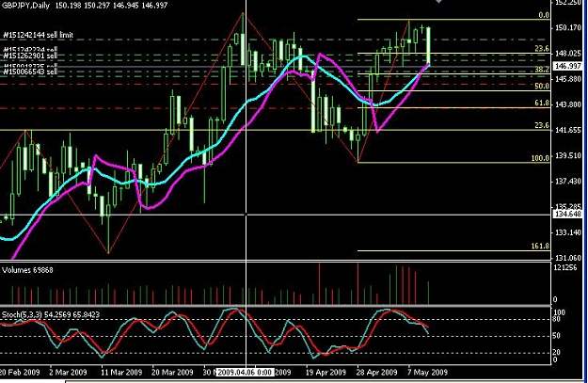Click the 143.800 price axis value
This screenshot has height=383, width=588.
click(x=567, y=104)
